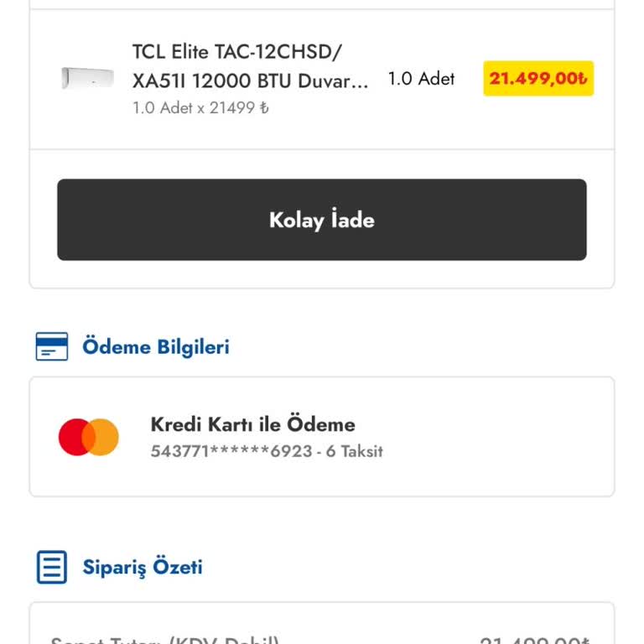Click the 1.0 Adet x 21499 ₺ unit price line
This screenshot has height=644, width=644.
200,108
